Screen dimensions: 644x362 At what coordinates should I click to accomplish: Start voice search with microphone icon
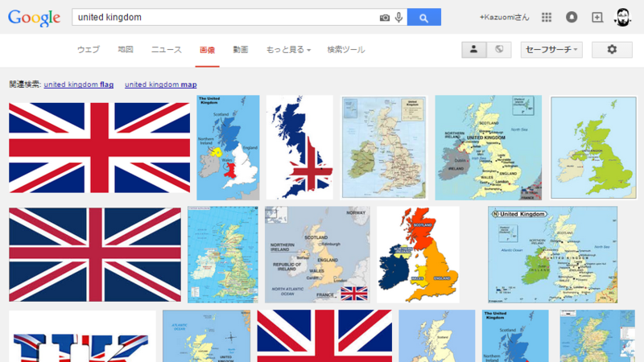[398, 17]
